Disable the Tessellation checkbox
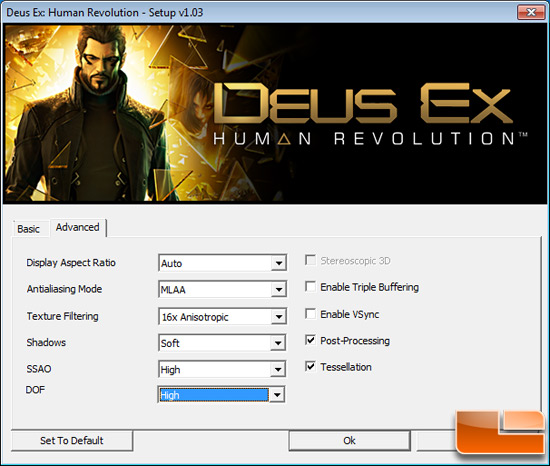The height and width of the screenshot is (466, 550). click(310, 366)
